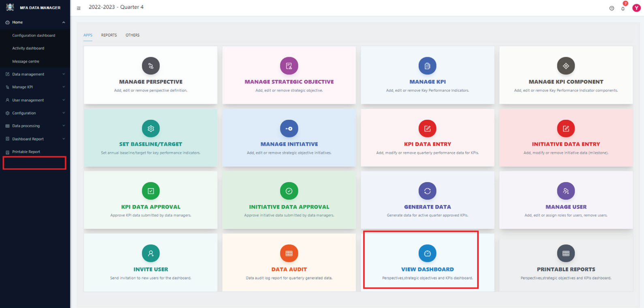Expand the User management menu
The image size is (644, 308).
(x=35, y=100)
